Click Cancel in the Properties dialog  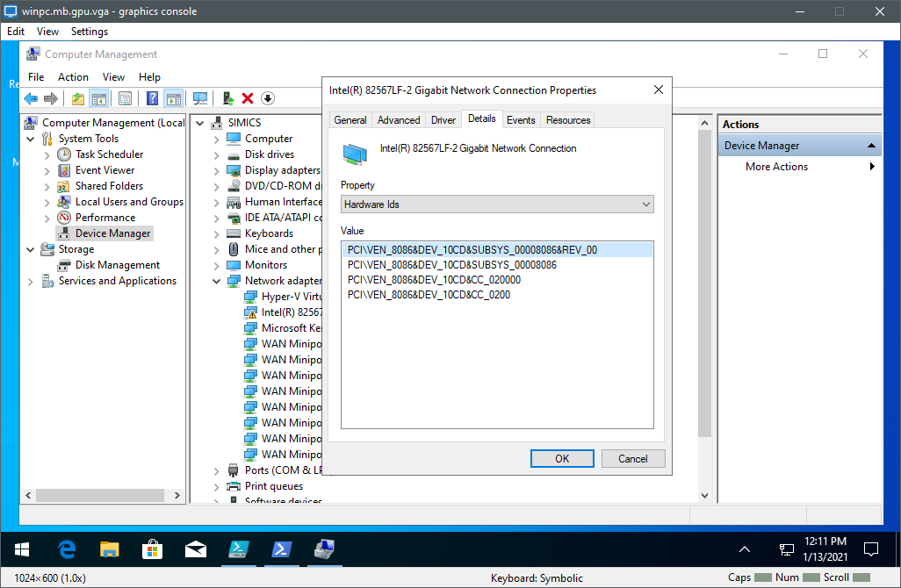pyautogui.click(x=632, y=458)
